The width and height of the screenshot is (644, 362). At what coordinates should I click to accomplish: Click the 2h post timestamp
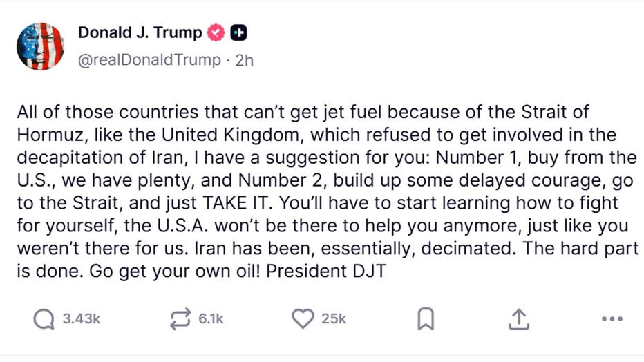(244, 60)
